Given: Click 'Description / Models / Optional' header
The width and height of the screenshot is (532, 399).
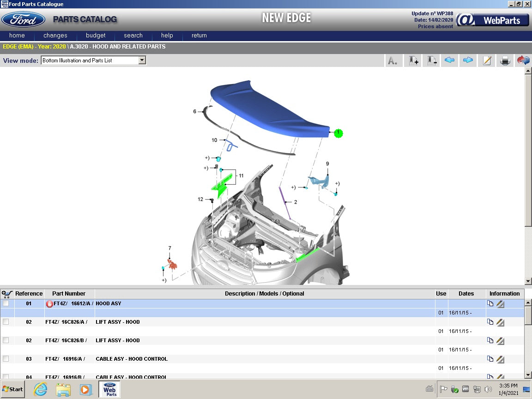Looking at the screenshot, I should pos(265,294).
